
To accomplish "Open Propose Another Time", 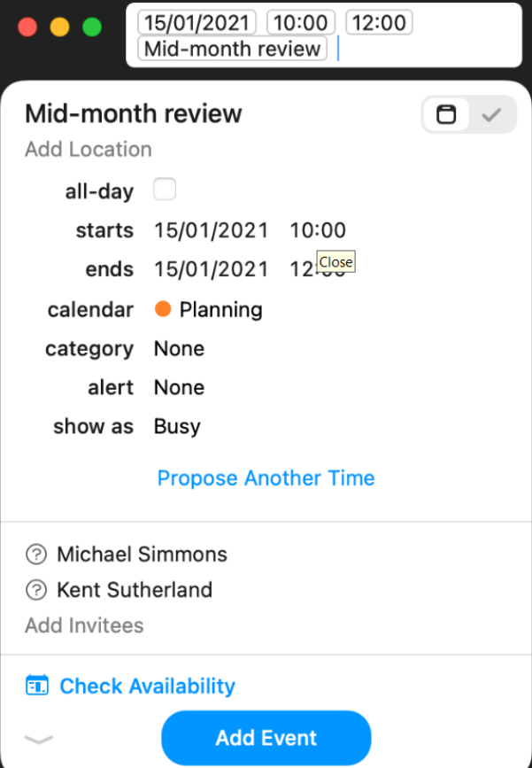I will coord(266,477).
